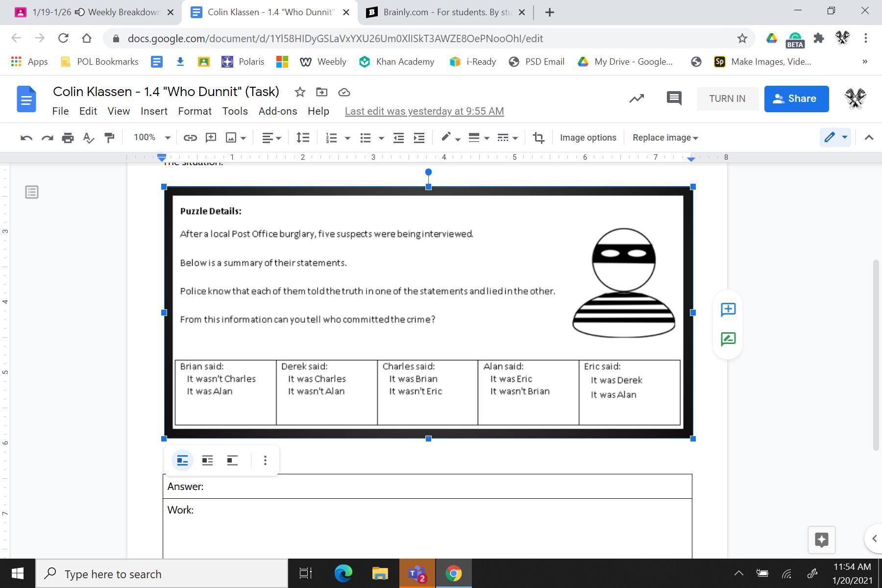Open the border color pencil tool
The height and width of the screenshot is (588, 882).
pos(450,138)
